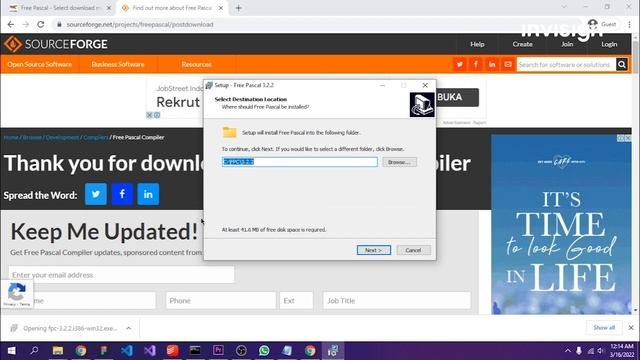Click the Phone input field
640x360 pixels.
tap(221, 300)
